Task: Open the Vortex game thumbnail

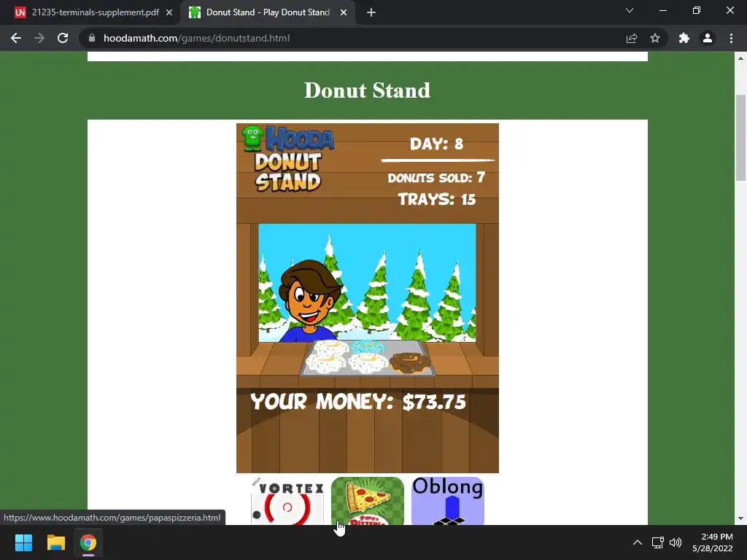Action: tap(287, 501)
